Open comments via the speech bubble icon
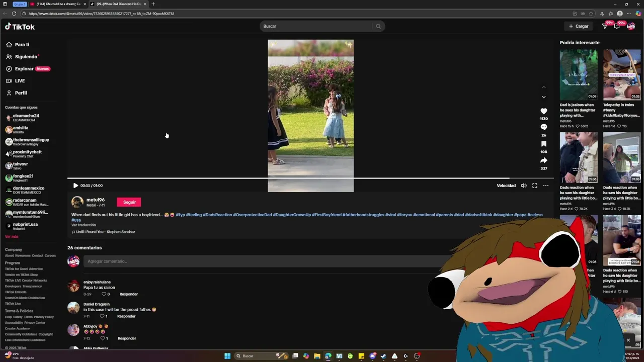 pyautogui.click(x=543, y=127)
